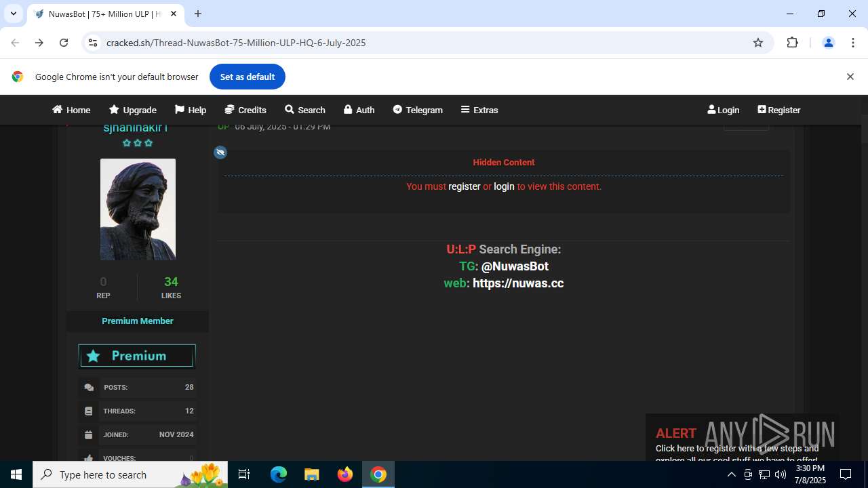Select the NuwasBot browser tab
Image resolution: width=868 pixels, height=488 pixels.
pos(105,14)
